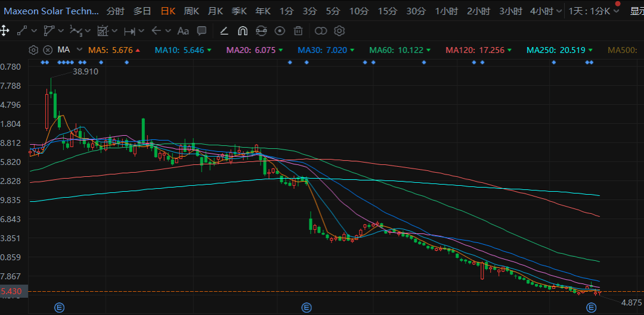Image resolution: width=644 pixels, height=315 pixels.
Task: Pick the trend line drawing tool
Action: 22,31
